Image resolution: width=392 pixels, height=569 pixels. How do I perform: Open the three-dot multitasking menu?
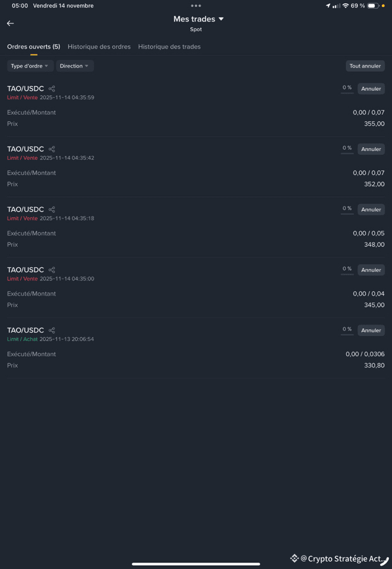point(196,6)
